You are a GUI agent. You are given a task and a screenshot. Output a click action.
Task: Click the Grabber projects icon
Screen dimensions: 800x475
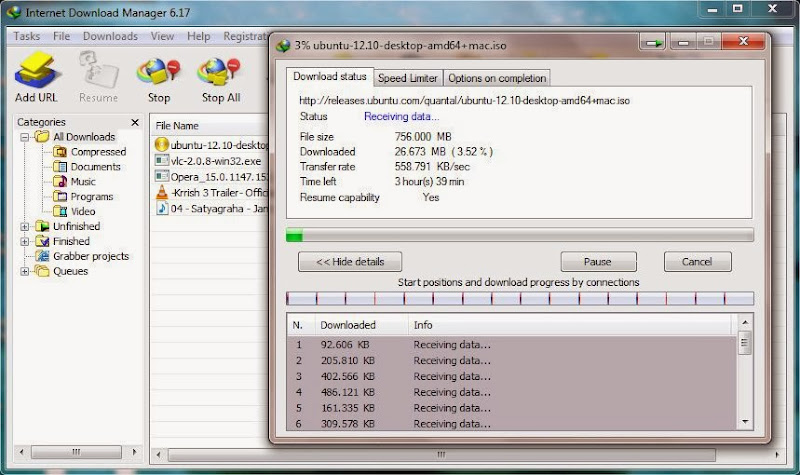pyautogui.click(x=42, y=256)
